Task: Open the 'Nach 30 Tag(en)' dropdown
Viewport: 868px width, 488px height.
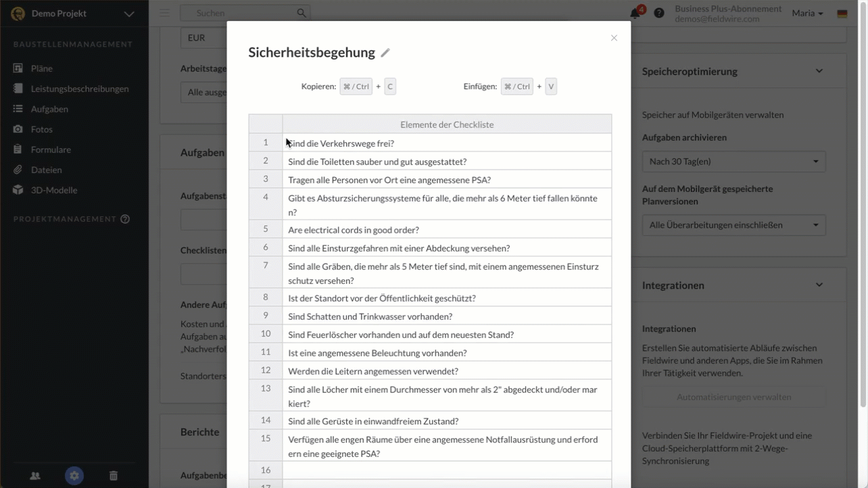Action: (x=733, y=162)
